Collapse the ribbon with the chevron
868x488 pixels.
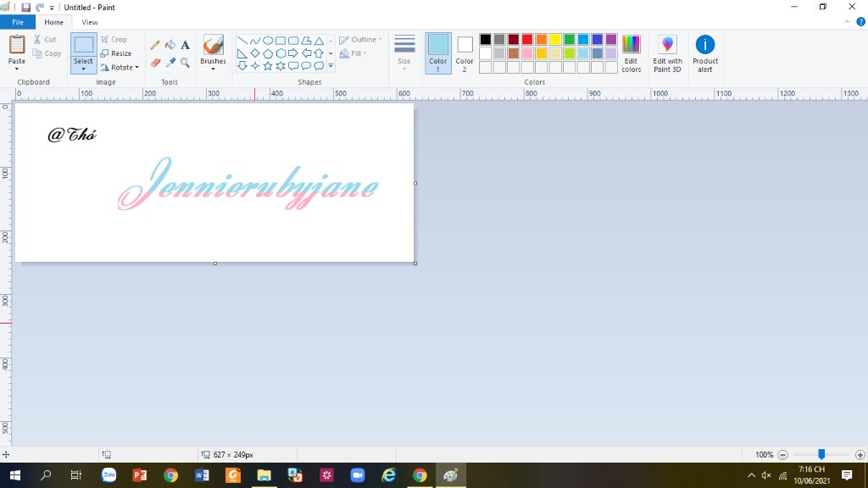coord(847,22)
